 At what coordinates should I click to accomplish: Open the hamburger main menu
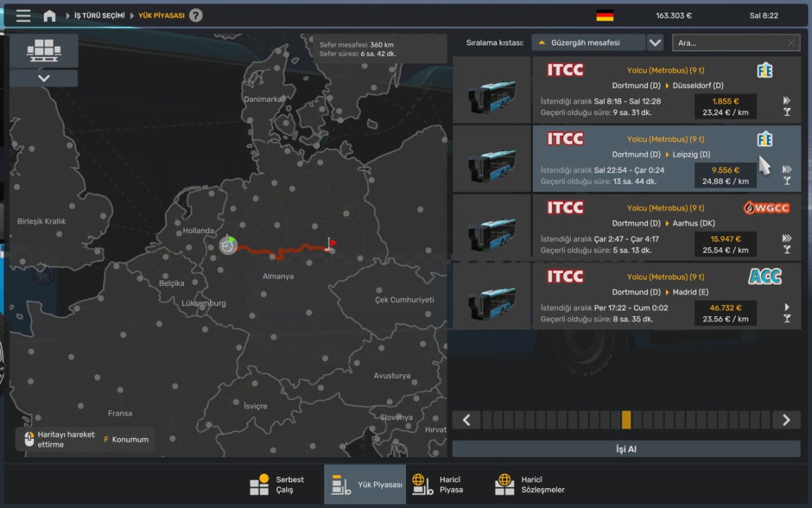pyautogui.click(x=23, y=16)
